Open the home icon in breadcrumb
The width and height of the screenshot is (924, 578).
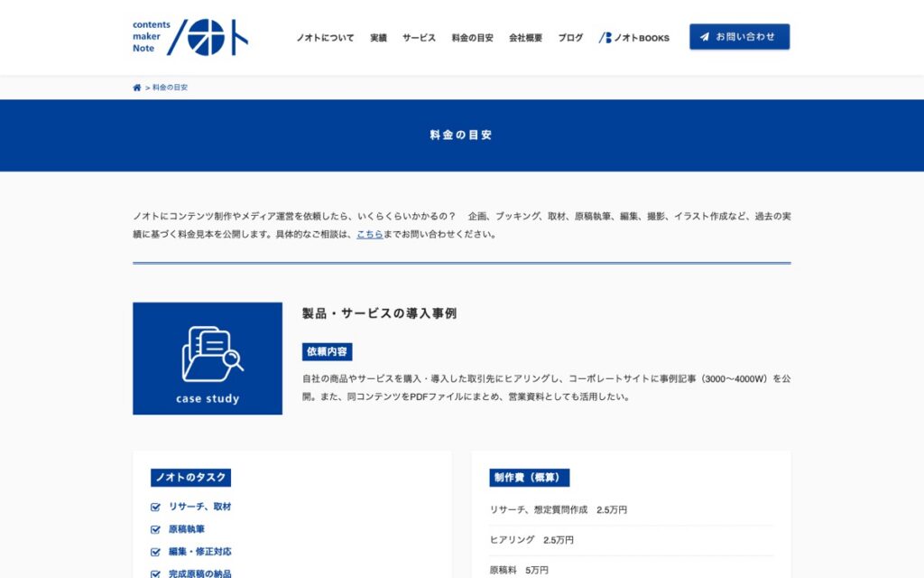[x=137, y=88]
